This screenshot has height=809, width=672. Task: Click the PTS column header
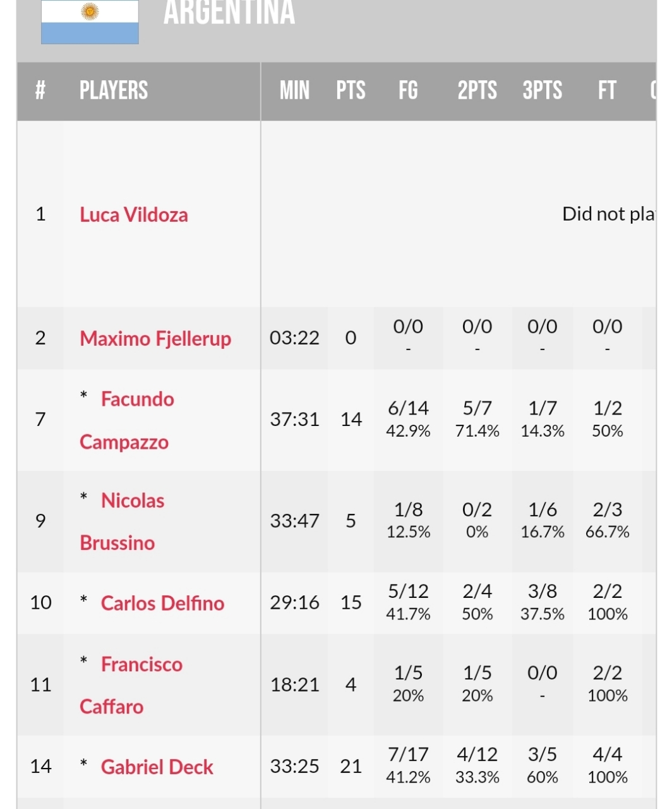tap(351, 90)
